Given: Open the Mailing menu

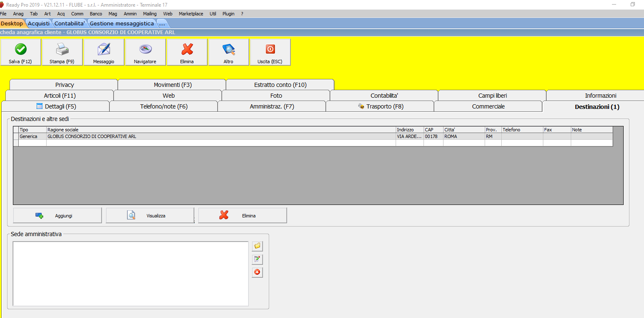Looking at the screenshot, I should [150, 14].
